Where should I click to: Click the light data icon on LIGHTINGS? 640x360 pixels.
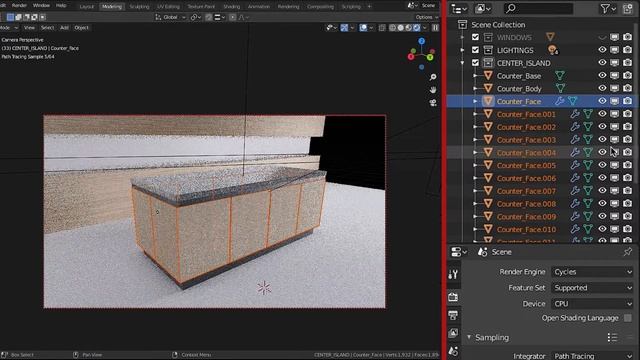point(552,50)
